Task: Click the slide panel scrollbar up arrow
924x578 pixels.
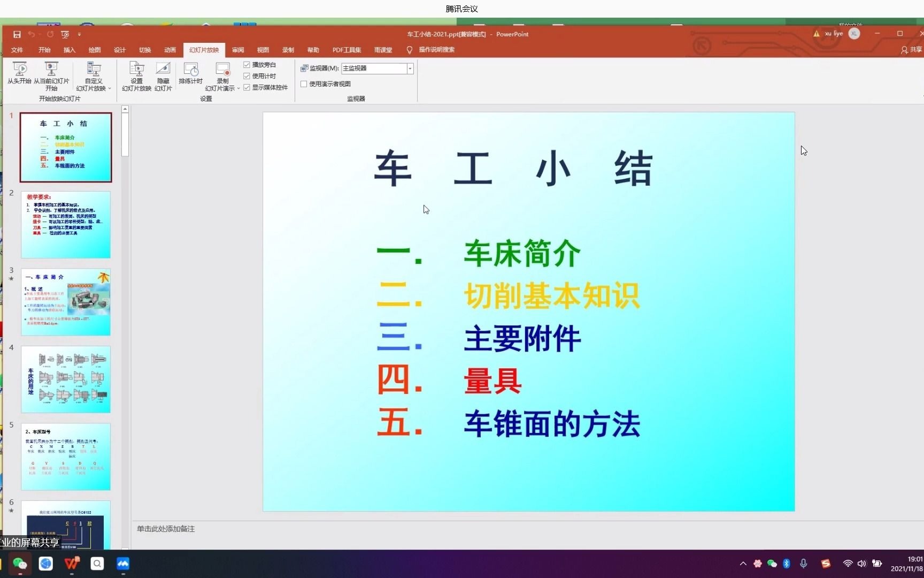Action: pyautogui.click(x=125, y=109)
